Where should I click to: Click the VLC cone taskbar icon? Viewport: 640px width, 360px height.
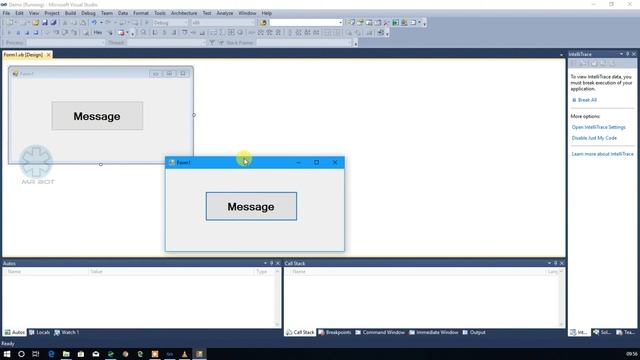click(184, 354)
